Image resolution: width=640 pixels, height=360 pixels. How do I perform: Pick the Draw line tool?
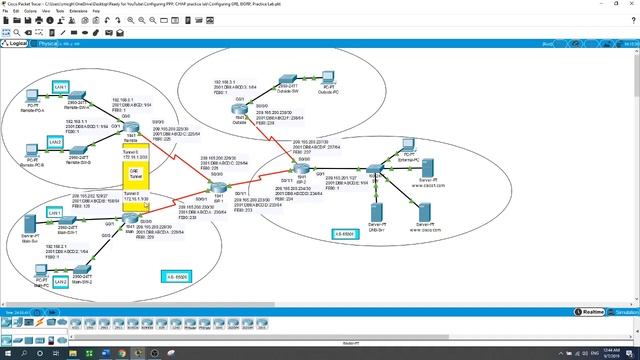63,32
